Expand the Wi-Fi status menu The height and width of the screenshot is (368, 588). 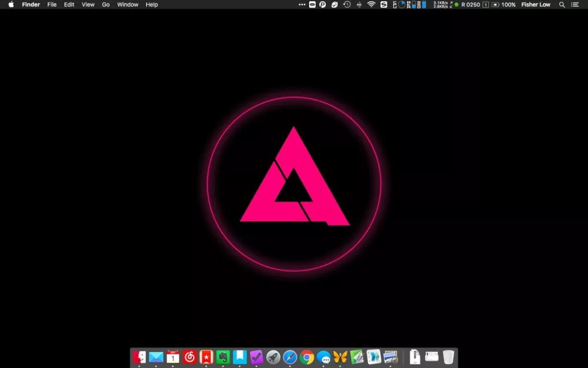click(371, 4)
